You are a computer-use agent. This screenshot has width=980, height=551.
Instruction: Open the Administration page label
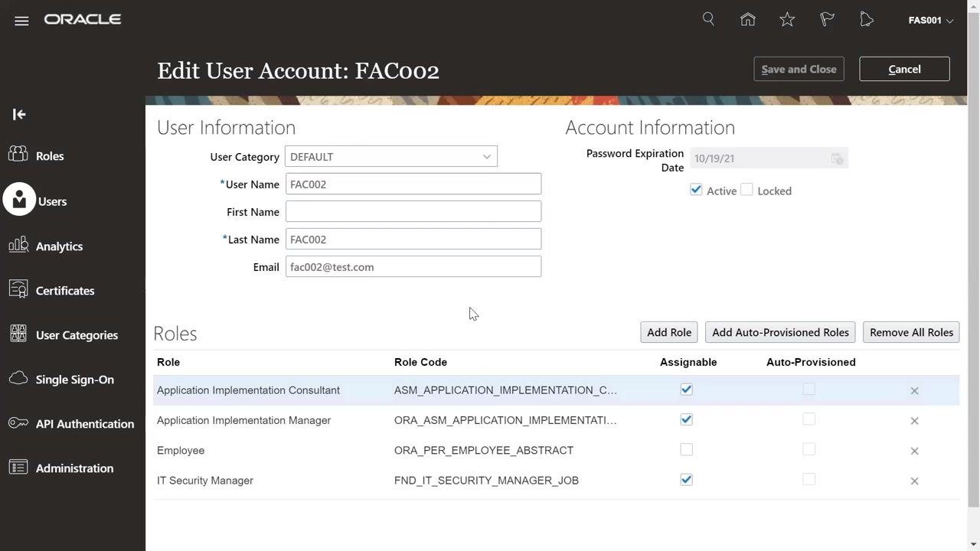click(74, 468)
